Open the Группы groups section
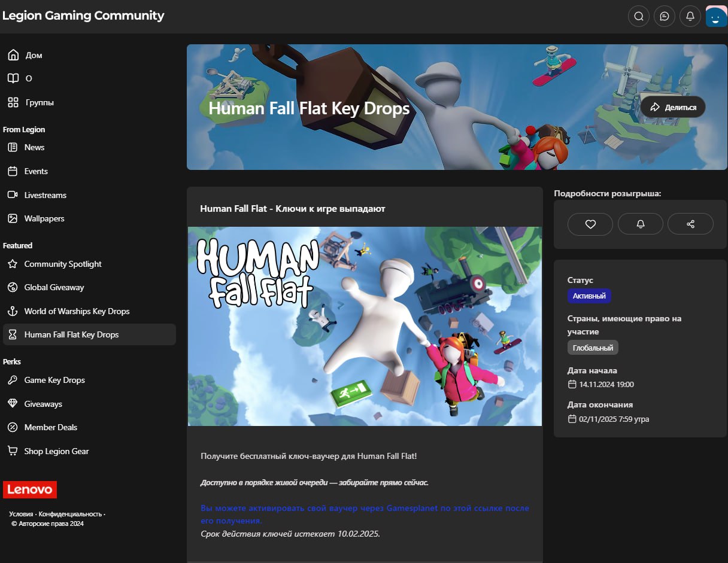The width and height of the screenshot is (728, 563). click(x=40, y=102)
